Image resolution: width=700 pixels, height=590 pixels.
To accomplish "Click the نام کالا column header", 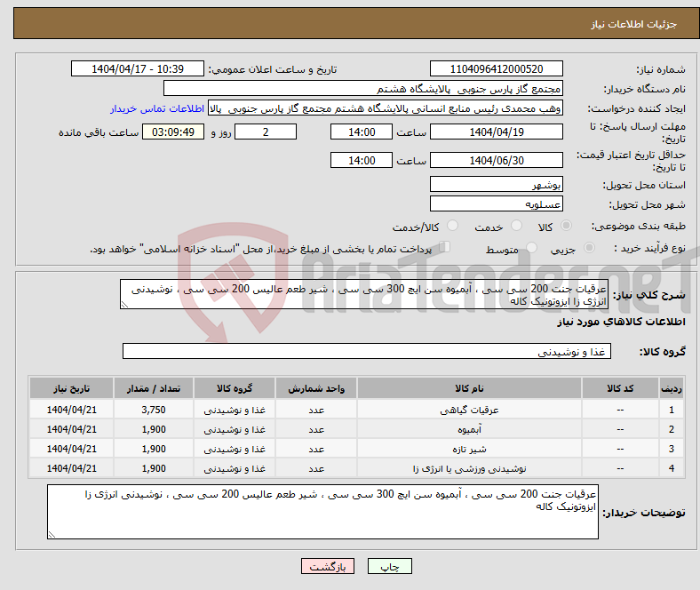I will 469,388.
